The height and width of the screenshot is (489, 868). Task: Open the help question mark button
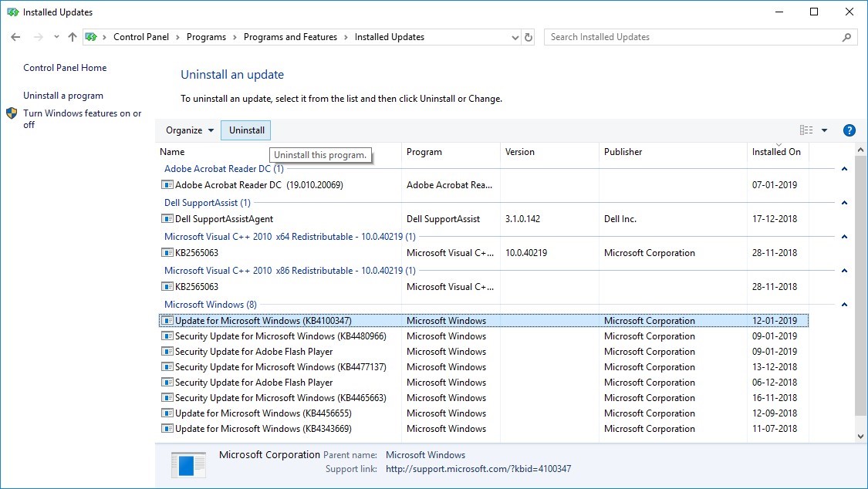(x=849, y=130)
